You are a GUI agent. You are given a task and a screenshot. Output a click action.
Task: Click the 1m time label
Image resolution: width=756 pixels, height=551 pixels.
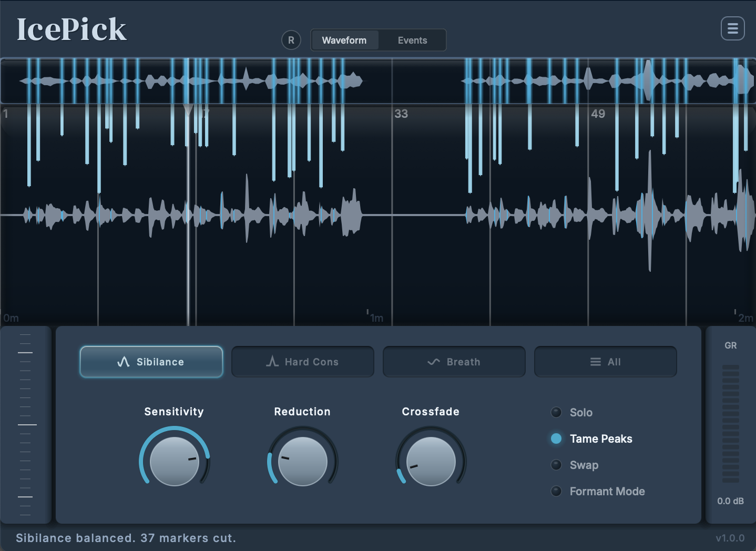click(x=376, y=318)
